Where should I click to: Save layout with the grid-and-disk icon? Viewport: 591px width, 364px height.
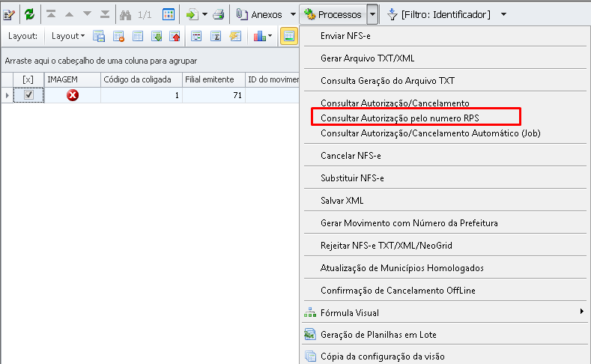click(x=99, y=36)
